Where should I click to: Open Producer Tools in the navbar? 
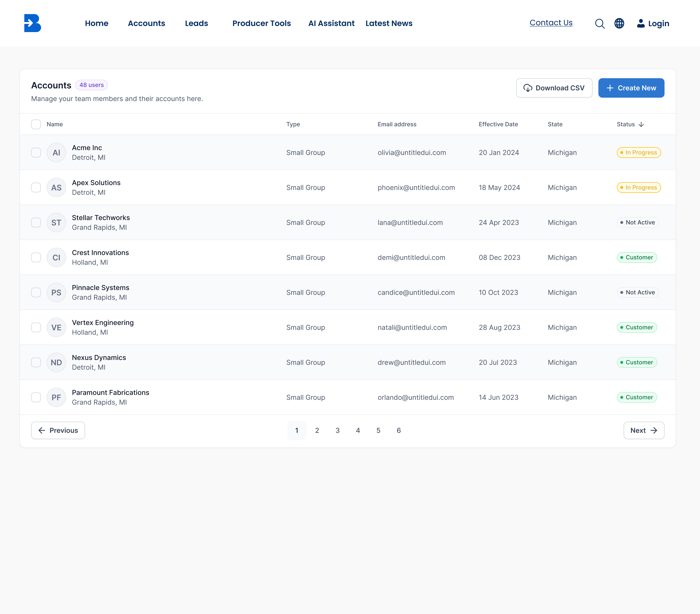[x=261, y=23]
